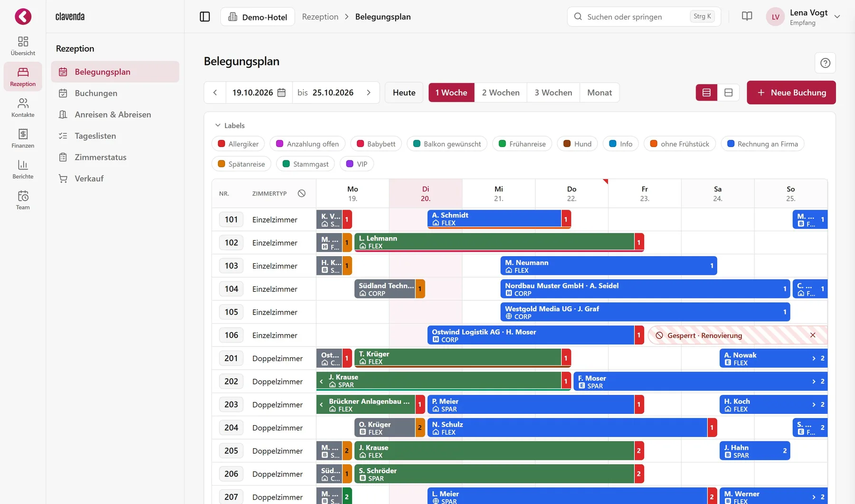Viewport: 855px width, 504px height.
Task: Select the Rezeption sidebar icon
Action: point(23,77)
